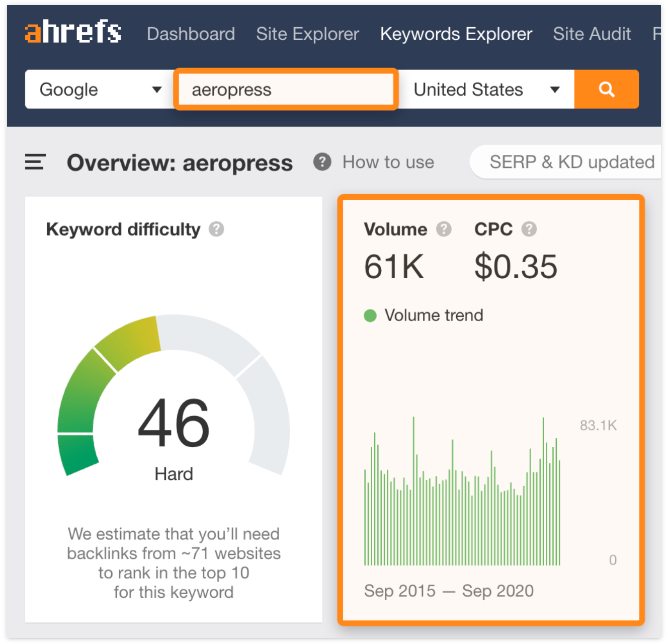Go to the Dashboard menu item

[191, 34]
